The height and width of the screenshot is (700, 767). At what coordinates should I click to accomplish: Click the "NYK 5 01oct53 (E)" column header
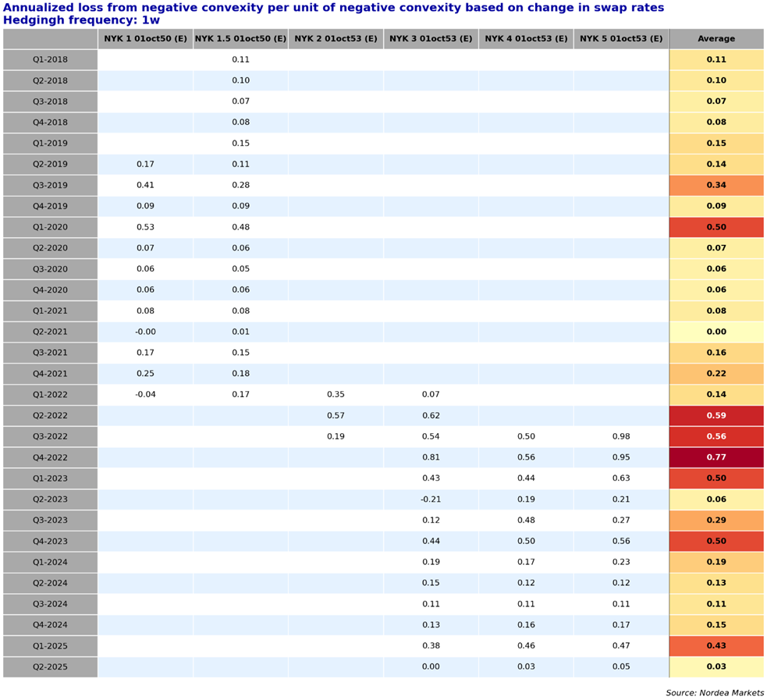pos(621,39)
